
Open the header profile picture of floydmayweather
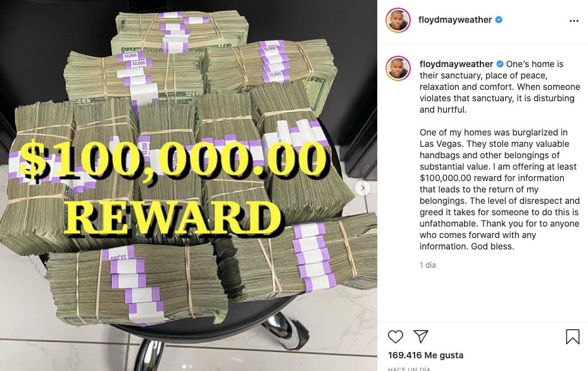(x=398, y=20)
